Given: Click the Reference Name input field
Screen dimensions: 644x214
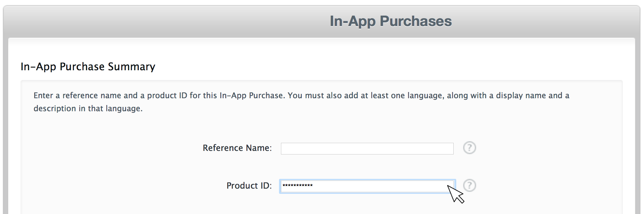Looking at the screenshot, I should click(367, 149).
